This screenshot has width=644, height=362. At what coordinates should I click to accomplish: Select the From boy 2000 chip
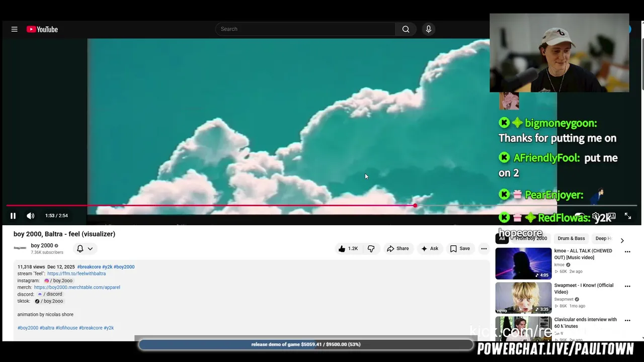point(531,238)
